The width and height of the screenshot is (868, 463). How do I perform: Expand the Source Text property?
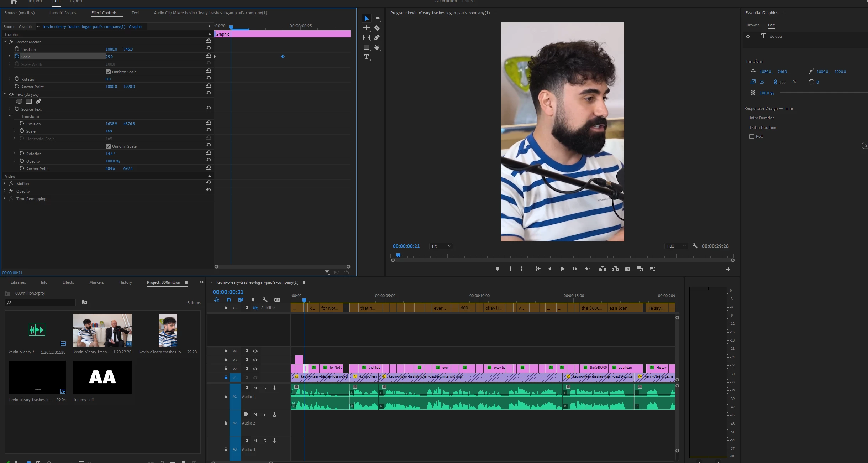click(10, 109)
